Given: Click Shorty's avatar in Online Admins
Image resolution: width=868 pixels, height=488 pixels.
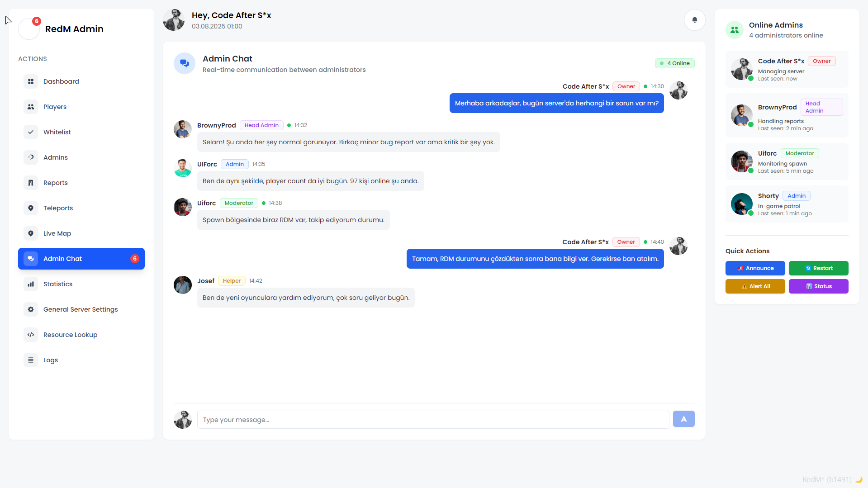Looking at the screenshot, I should 741,204.
